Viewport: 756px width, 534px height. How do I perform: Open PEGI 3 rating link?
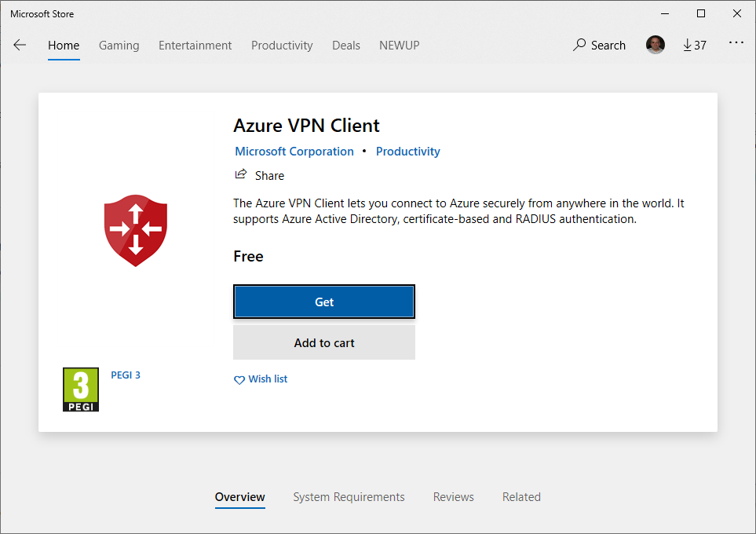pyautogui.click(x=126, y=375)
